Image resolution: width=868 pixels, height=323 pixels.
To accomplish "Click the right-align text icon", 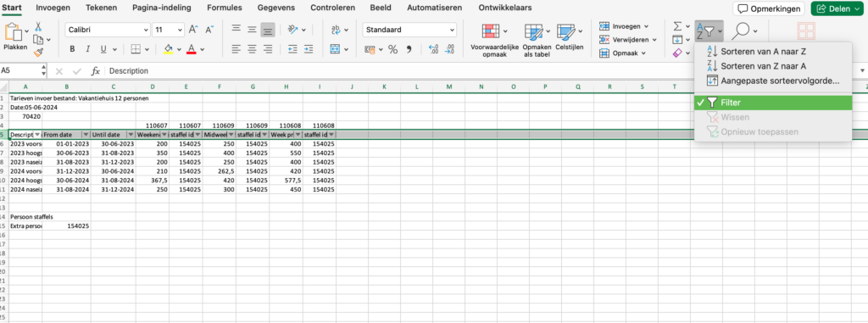I will tap(268, 49).
